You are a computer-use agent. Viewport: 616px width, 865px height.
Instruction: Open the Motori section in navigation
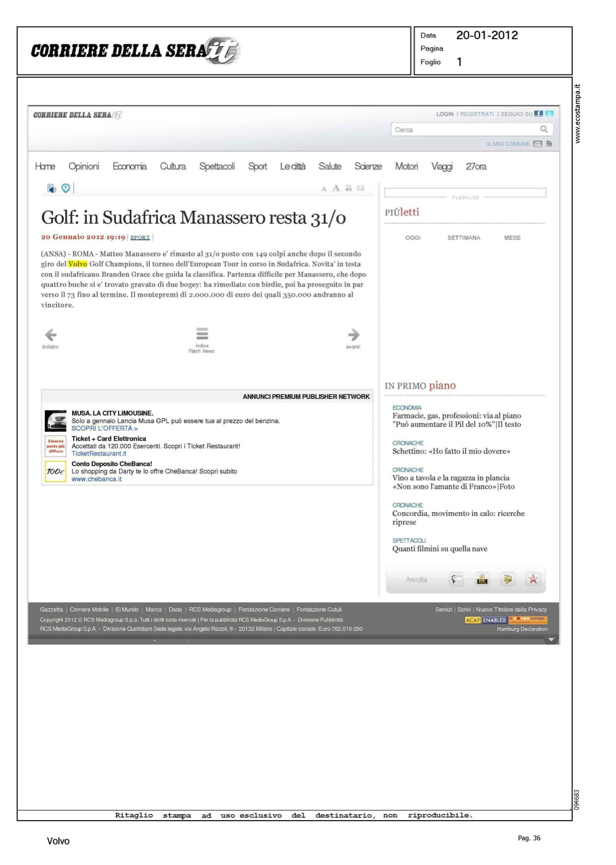tap(406, 166)
